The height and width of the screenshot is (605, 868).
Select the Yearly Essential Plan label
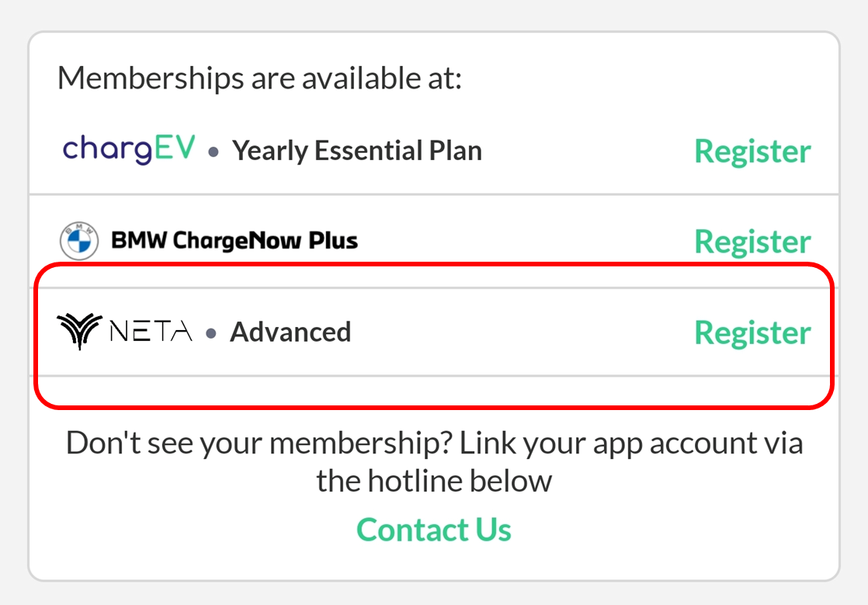point(357,151)
